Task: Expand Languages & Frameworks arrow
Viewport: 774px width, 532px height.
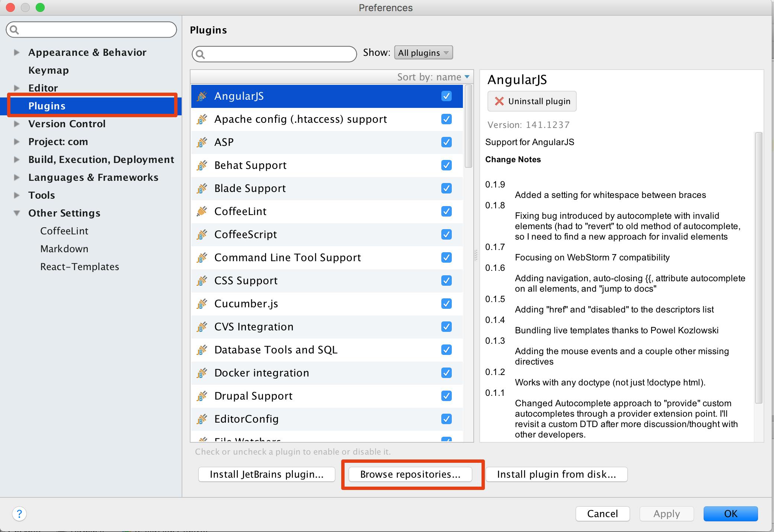Action: [16, 177]
